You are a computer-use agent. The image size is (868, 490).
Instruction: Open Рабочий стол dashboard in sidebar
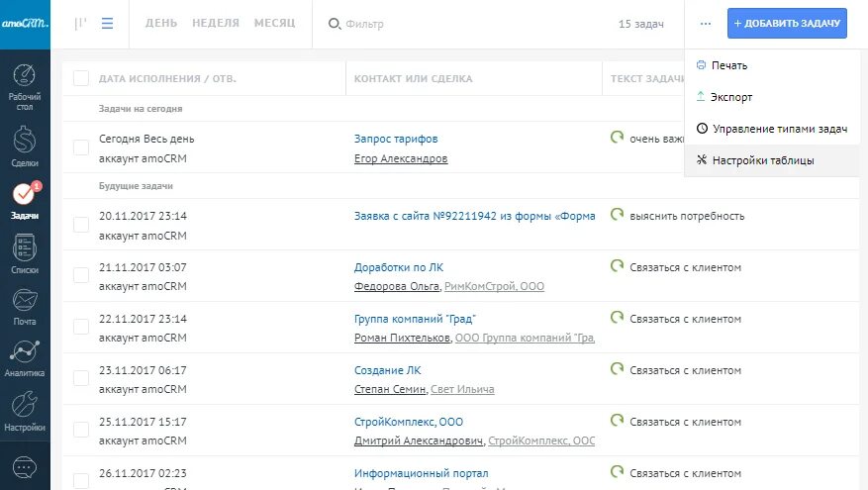(25, 86)
